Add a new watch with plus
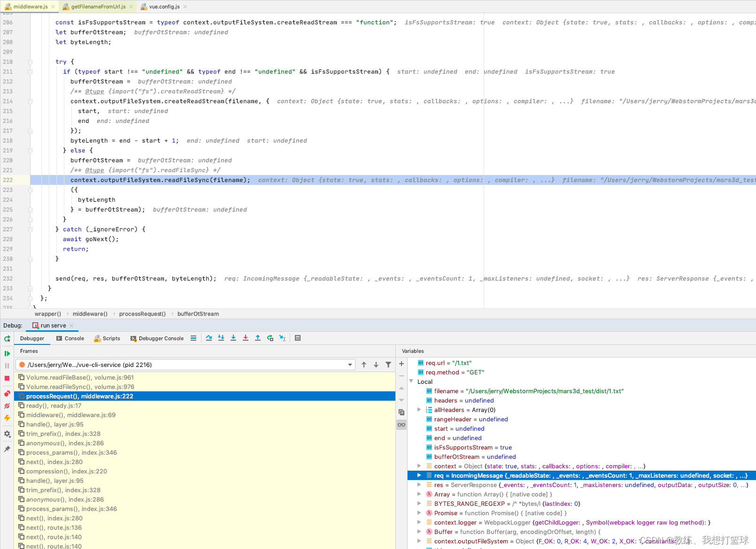This screenshot has height=549, width=756. [401, 364]
